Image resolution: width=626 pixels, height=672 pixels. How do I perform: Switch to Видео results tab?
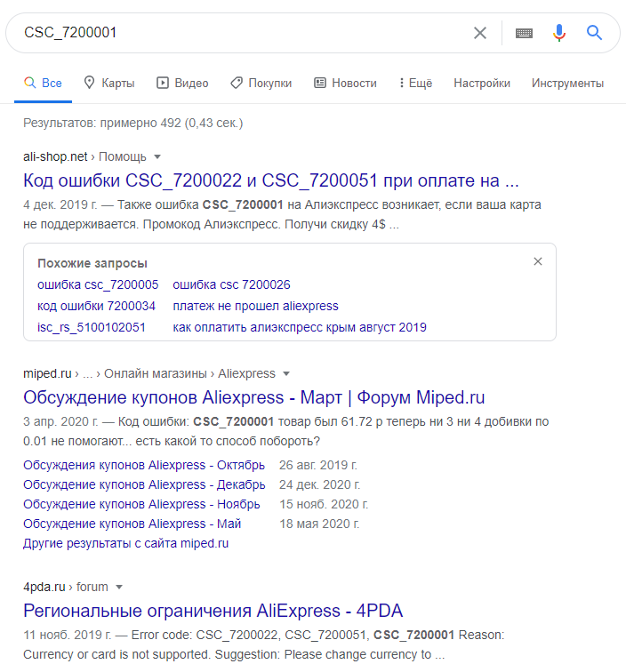(182, 84)
